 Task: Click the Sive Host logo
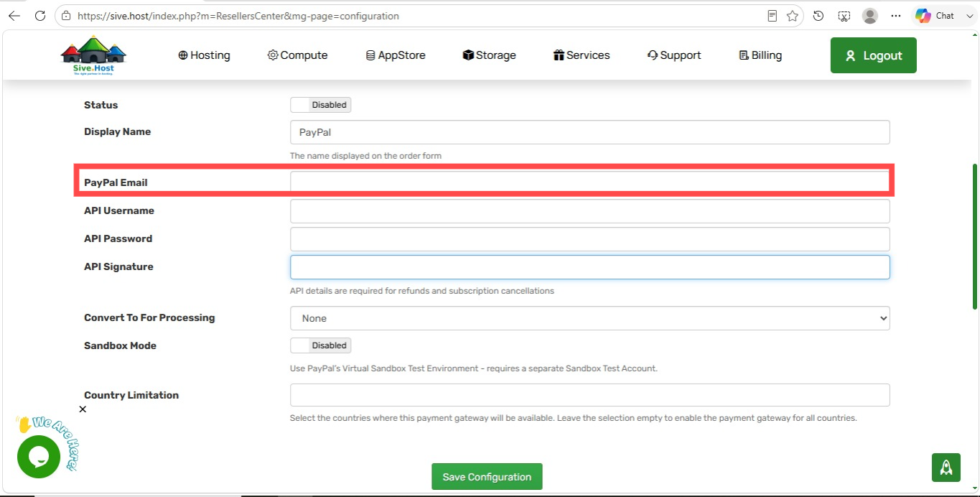click(x=93, y=56)
